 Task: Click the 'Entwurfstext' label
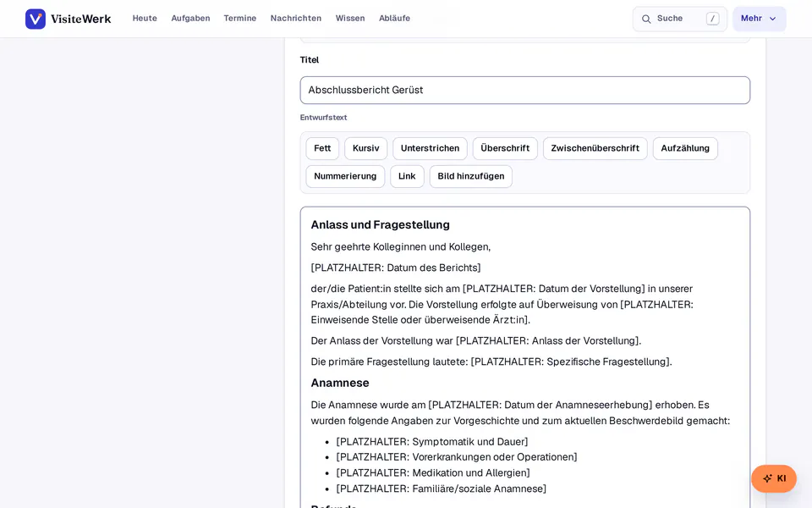[323, 118]
